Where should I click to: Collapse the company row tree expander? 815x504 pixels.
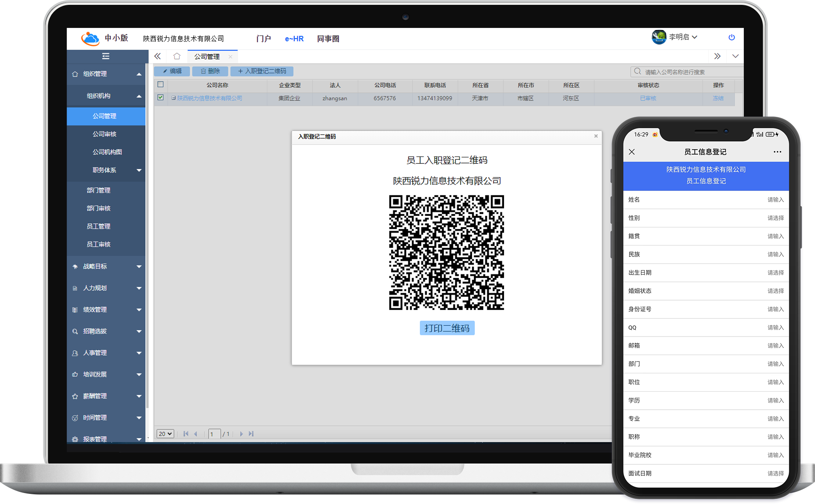(x=174, y=98)
